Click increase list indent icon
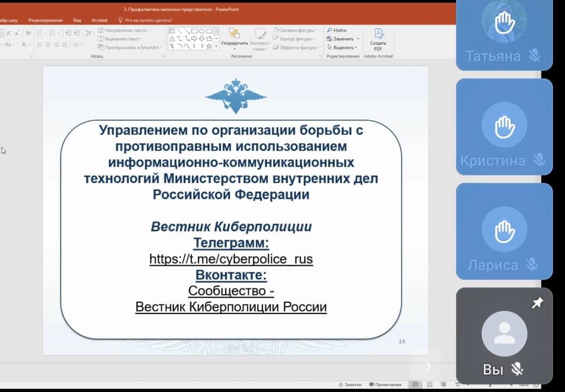 77,33
